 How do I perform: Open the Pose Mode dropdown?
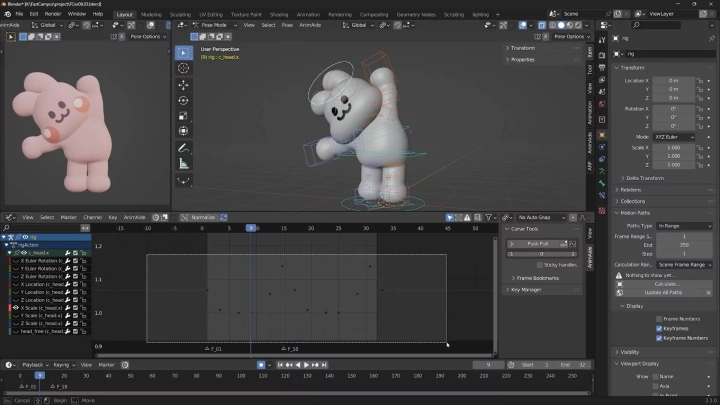[215, 25]
